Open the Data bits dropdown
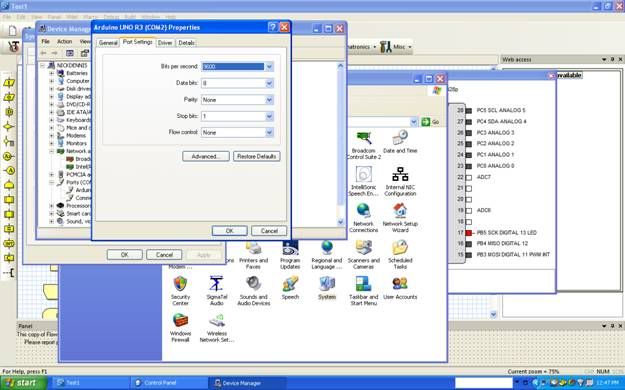The height and width of the screenshot is (390, 625). (269, 83)
